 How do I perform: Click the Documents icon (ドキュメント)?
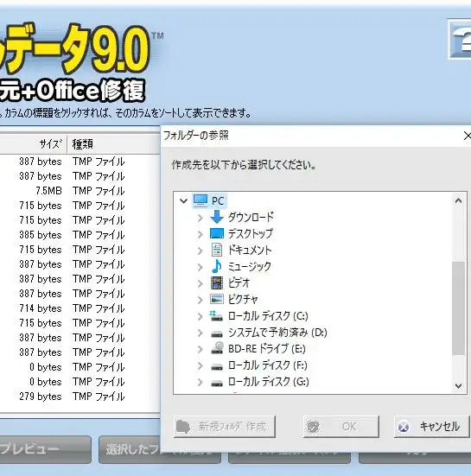(x=217, y=250)
